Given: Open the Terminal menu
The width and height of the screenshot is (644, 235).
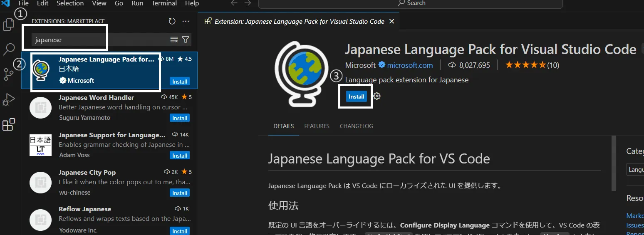Looking at the screenshot, I should [165, 3].
